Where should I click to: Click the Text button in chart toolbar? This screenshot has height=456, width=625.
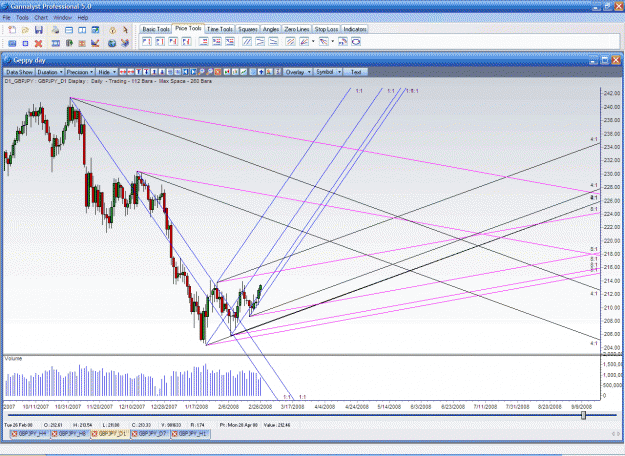[356, 72]
